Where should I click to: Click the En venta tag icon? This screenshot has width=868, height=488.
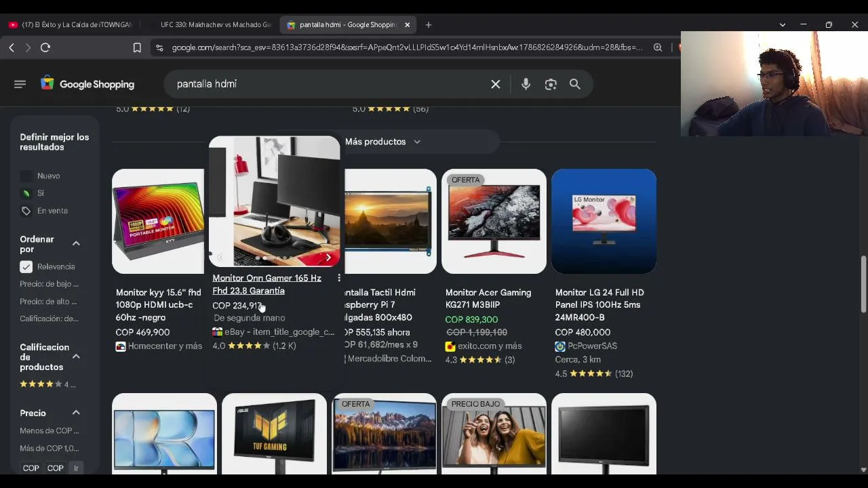[26, 211]
